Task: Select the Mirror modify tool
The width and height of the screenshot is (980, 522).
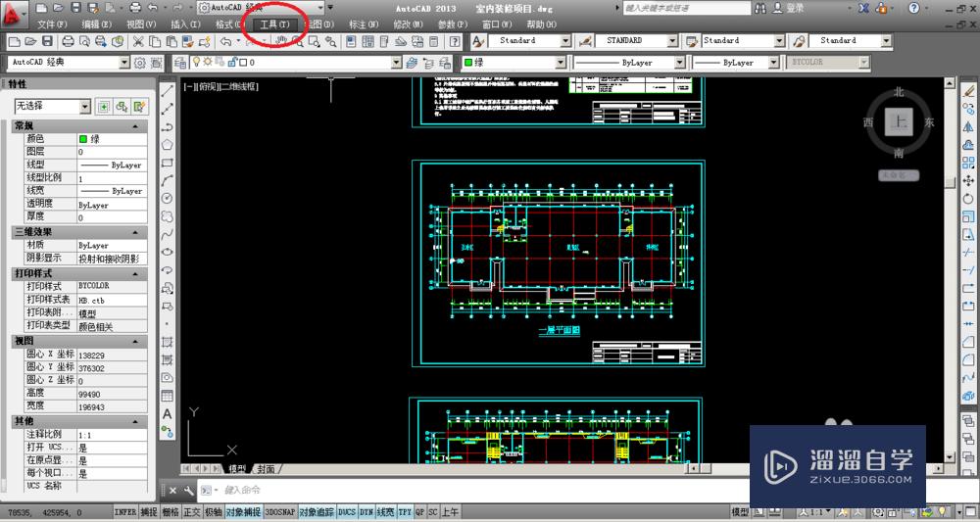Action: tap(968, 126)
